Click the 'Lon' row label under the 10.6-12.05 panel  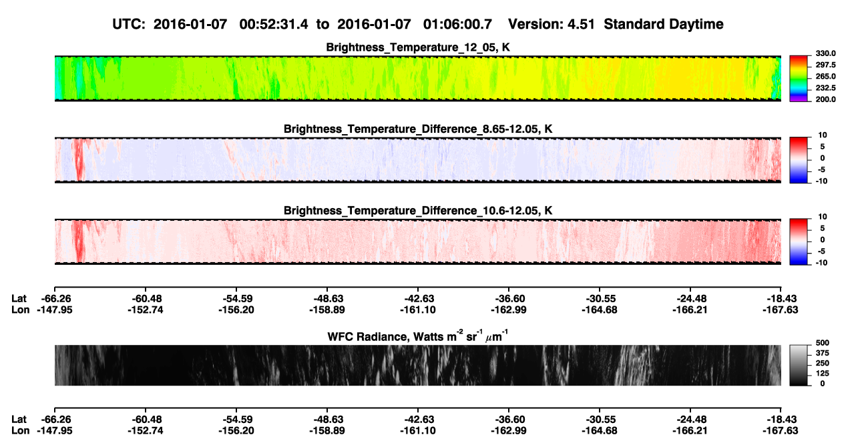click(x=20, y=310)
